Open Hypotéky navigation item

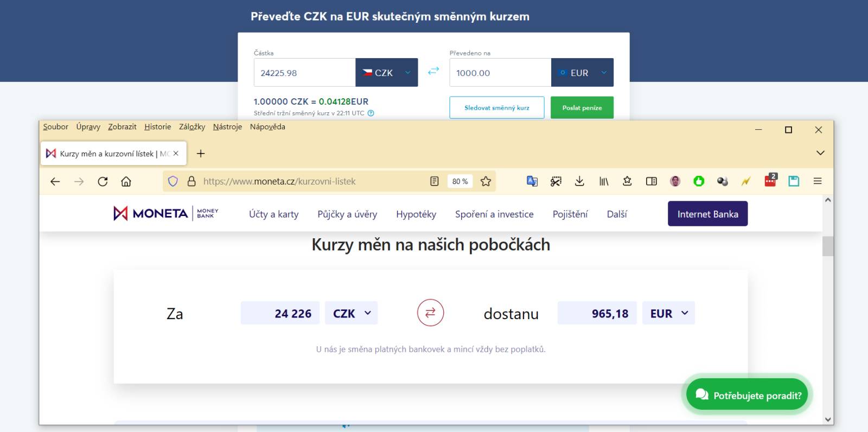point(416,214)
